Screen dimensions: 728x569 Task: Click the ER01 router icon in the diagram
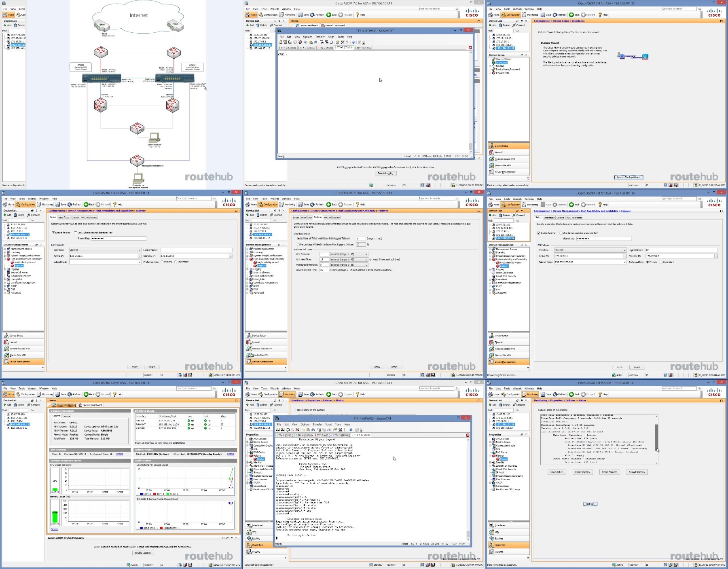click(x=102, y=27)
